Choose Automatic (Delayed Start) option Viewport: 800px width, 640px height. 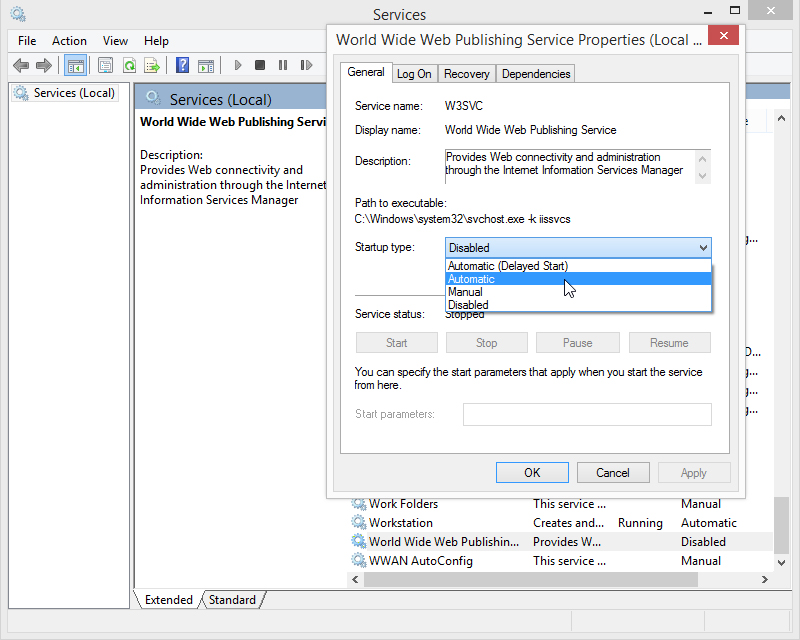[578, 266]
